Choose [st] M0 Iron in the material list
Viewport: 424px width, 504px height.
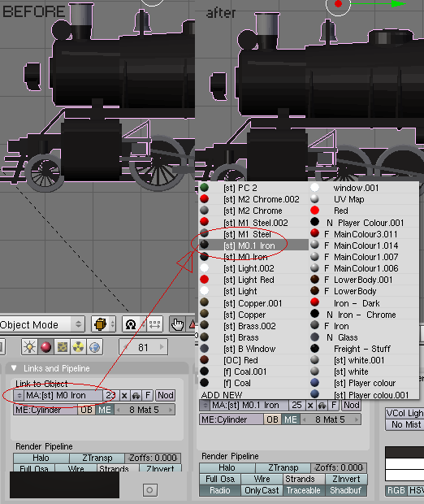coord(253,257)
